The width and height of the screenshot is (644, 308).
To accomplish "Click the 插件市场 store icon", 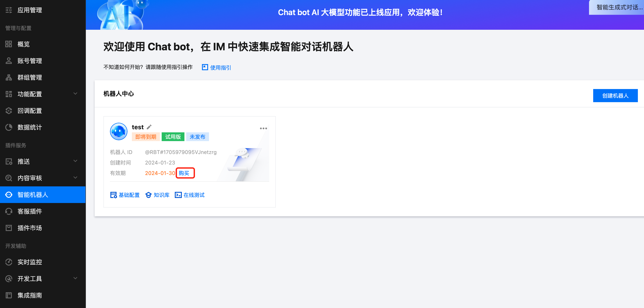I will [x=9, y=228].
